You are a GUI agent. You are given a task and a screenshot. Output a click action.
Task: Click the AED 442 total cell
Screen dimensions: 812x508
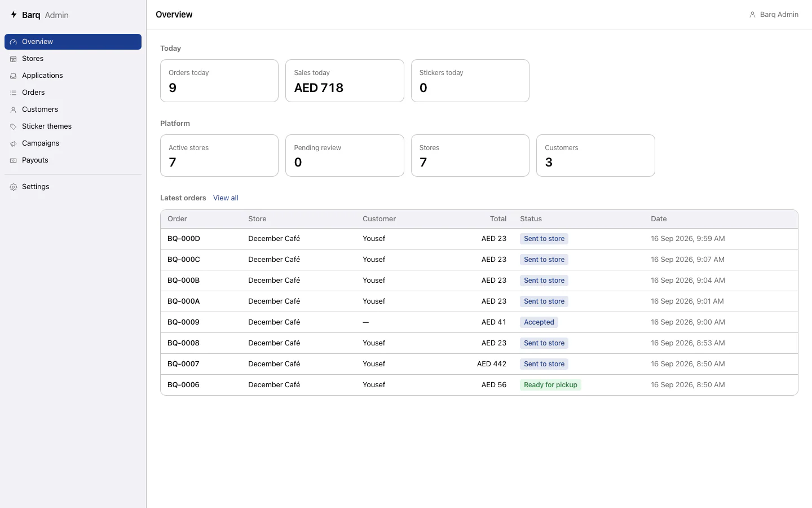click(492, 364)
